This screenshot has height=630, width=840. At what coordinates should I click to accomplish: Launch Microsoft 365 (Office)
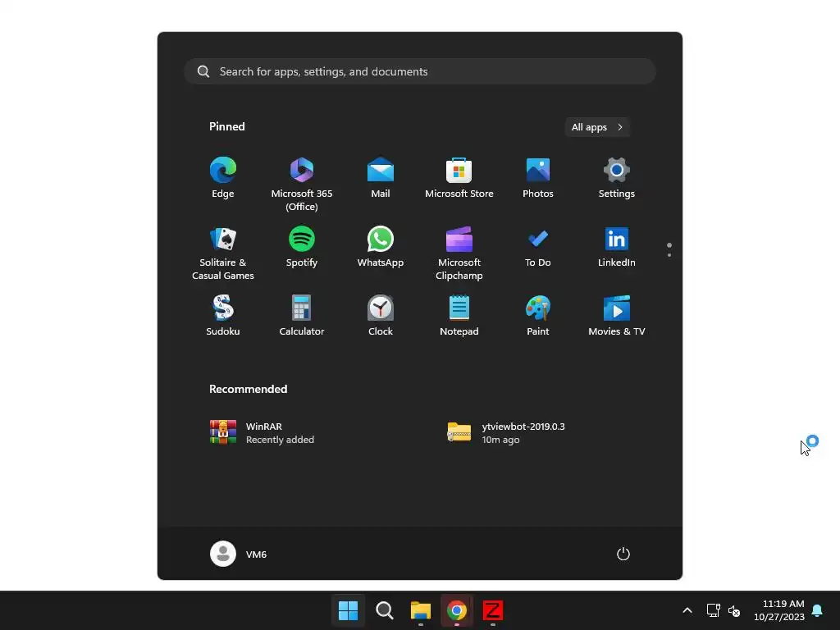tap(302, 184)
